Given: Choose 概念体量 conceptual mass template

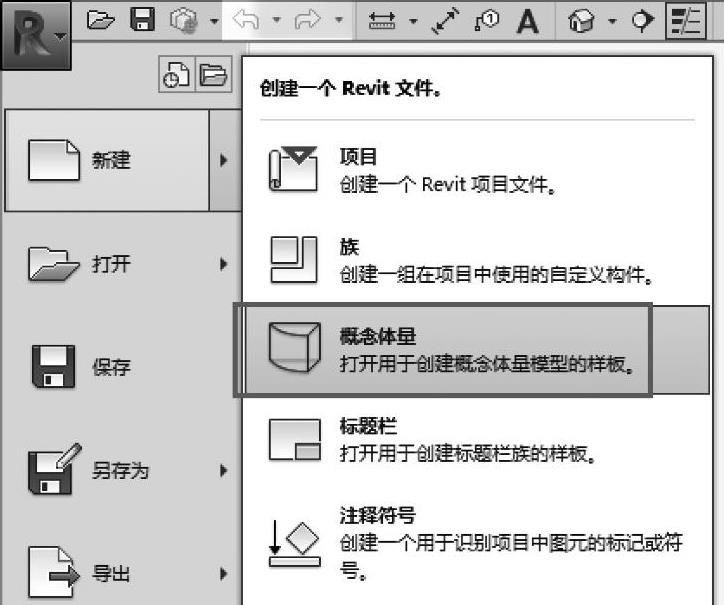Looking at the screenshot, I should (477, 350).
